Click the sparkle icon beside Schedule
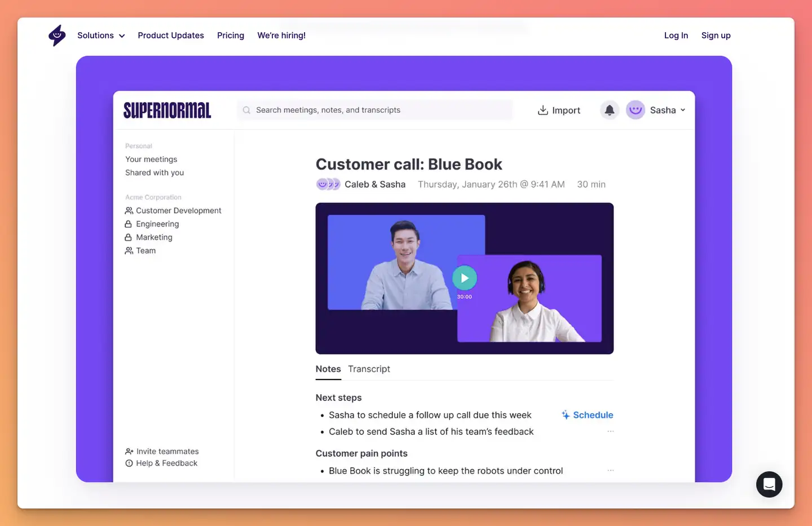This screenshot has width=812, height=526. point(566,415)
